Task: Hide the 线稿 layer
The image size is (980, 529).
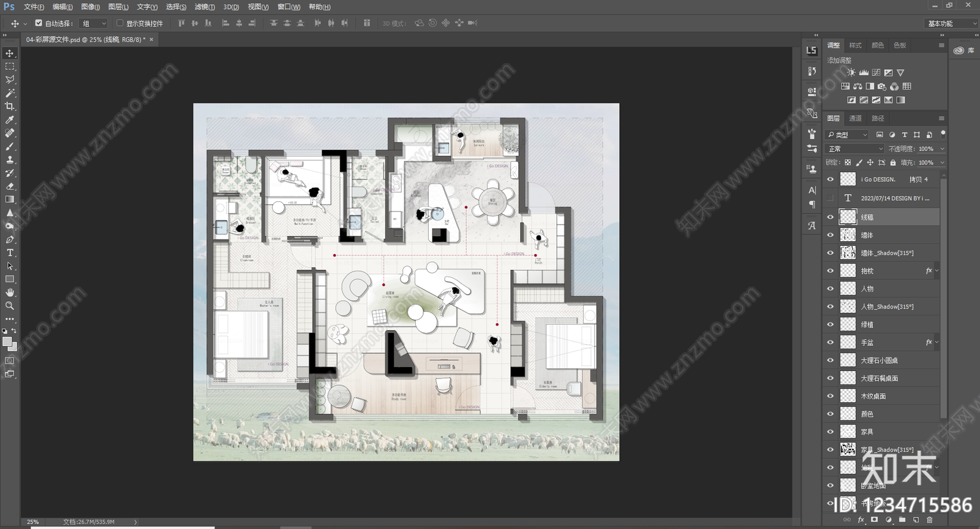Action: (x=831, y=217)
